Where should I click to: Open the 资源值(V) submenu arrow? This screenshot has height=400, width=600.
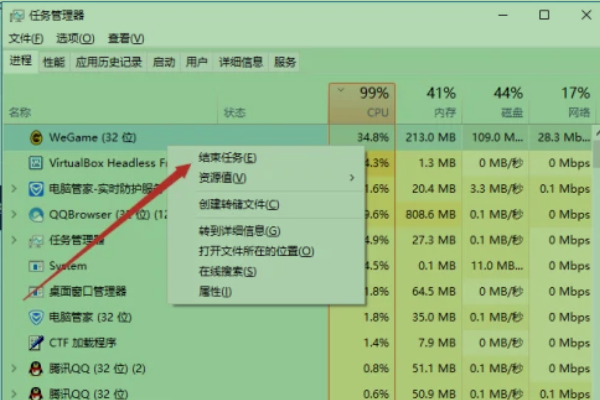[x=352, y=178]
